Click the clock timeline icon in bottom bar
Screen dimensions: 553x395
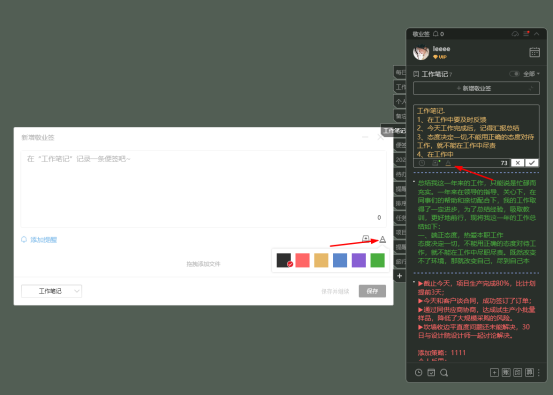coord(419,372)
